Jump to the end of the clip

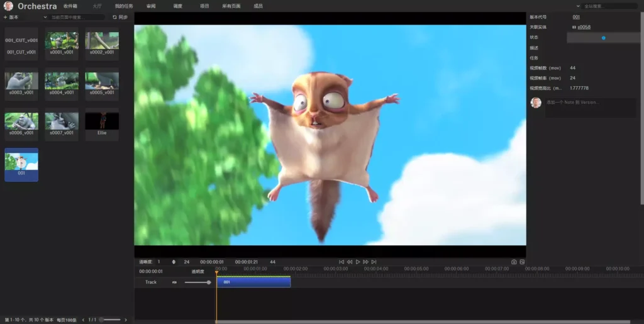[374, 262]
